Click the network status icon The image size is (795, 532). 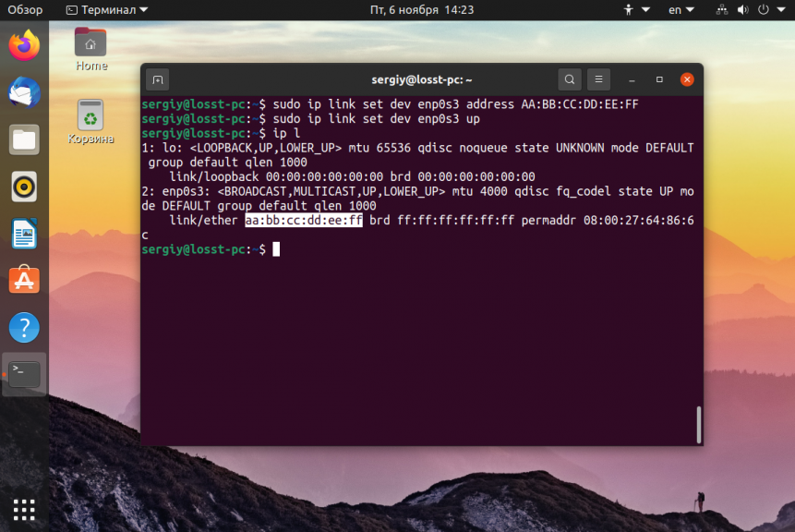(x=721, y=9)
